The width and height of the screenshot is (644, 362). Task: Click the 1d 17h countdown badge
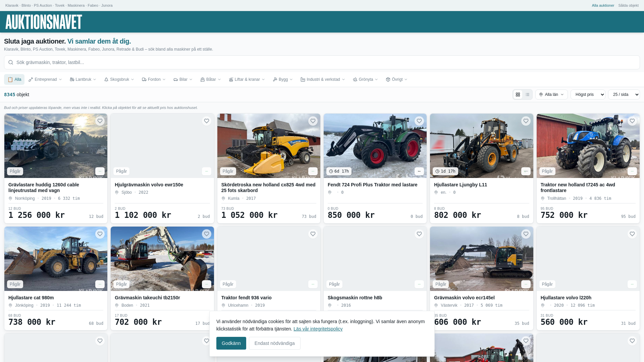tap(445, 171)
